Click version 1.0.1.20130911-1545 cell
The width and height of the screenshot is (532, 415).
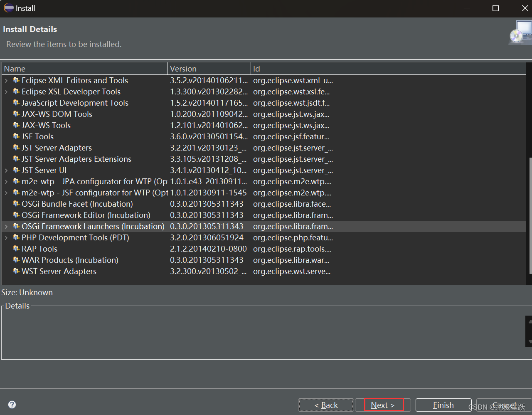[x=208, y=193]
